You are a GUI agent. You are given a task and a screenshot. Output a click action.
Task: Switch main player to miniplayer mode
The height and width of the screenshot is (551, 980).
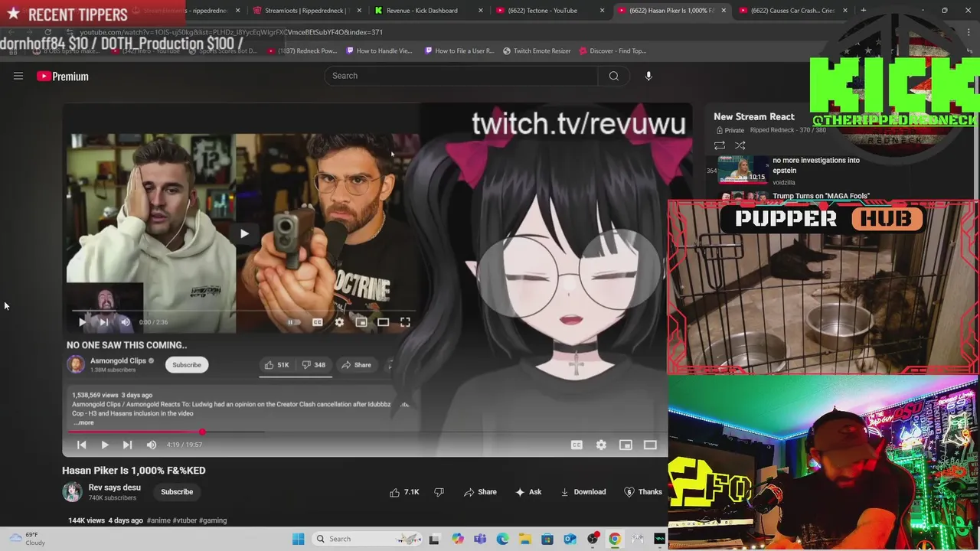[626, 445]
